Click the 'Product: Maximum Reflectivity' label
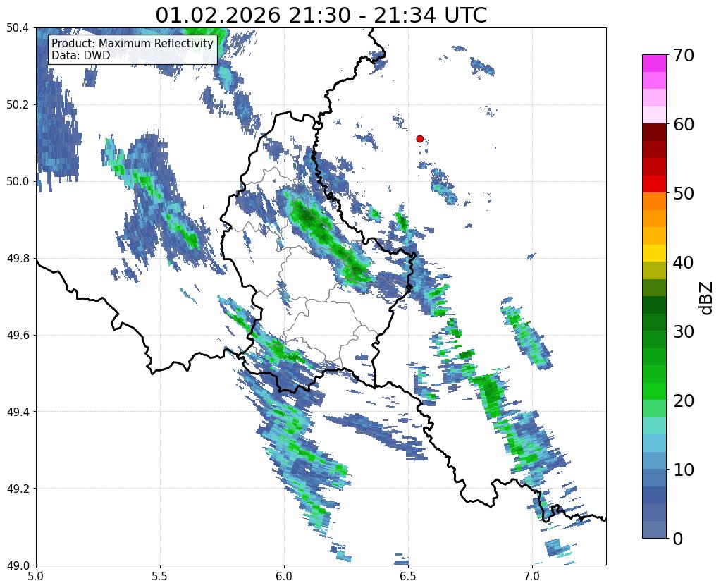Viewport: 721px width, 588px height. (133, 43)
